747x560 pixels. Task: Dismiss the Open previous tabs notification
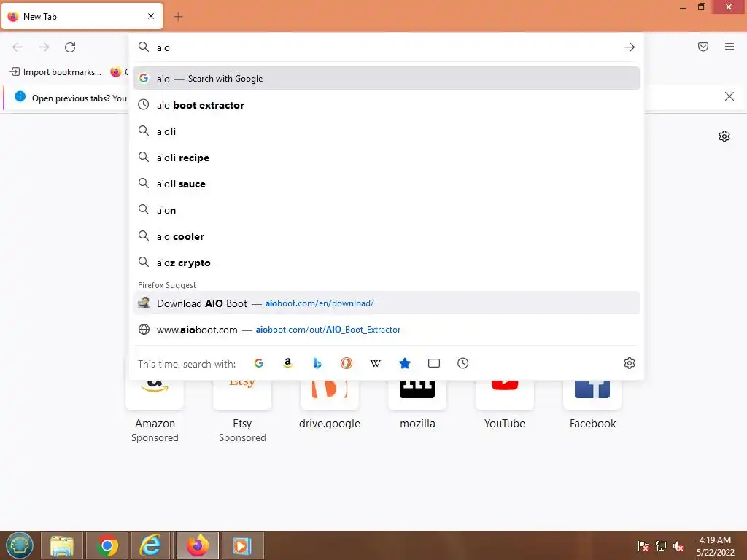point(729,97)
